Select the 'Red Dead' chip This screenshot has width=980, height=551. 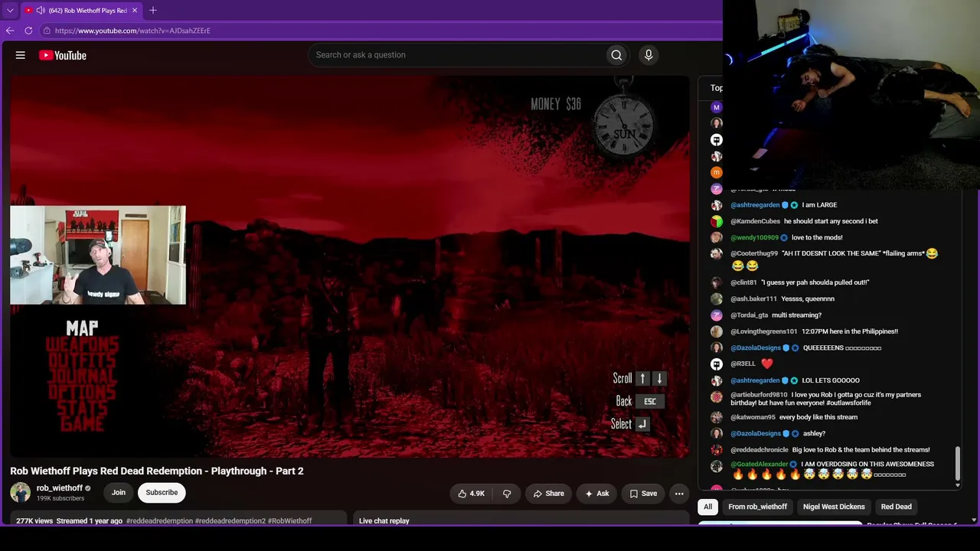pos(897,507)
